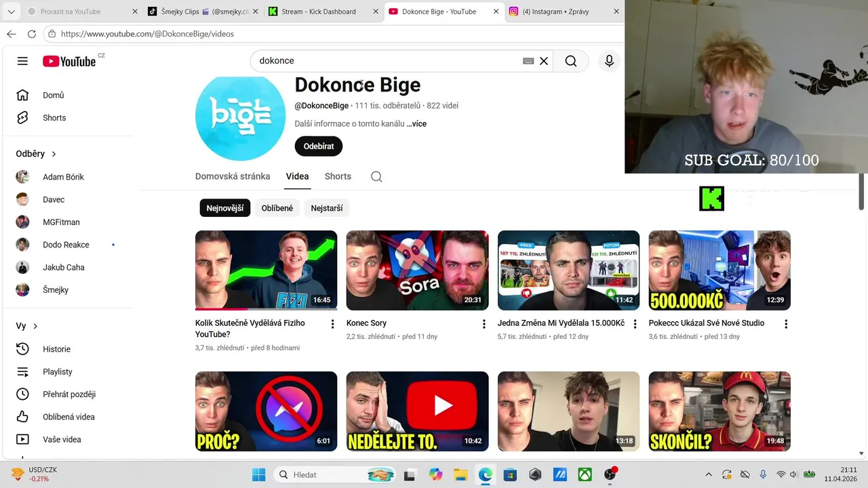Open File Explorer from taskbar

point(460,474)
